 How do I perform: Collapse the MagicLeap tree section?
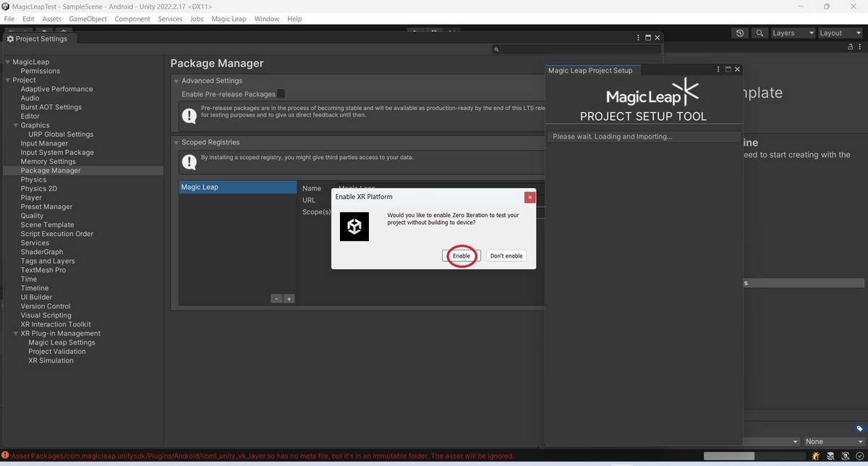[7, 62]
